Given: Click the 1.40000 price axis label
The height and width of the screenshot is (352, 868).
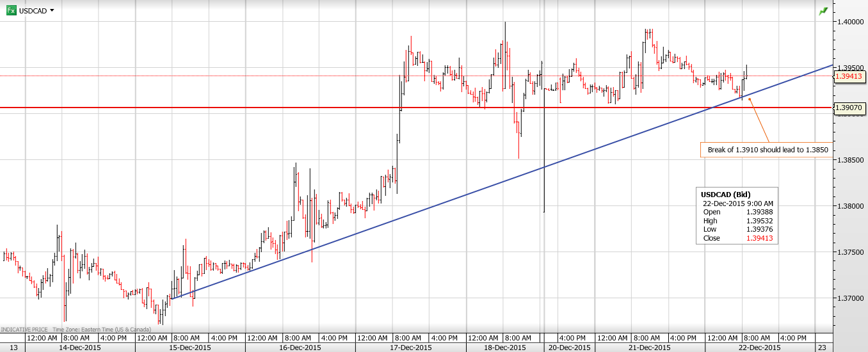Looking at the screenshot, I should coord(848,22).
